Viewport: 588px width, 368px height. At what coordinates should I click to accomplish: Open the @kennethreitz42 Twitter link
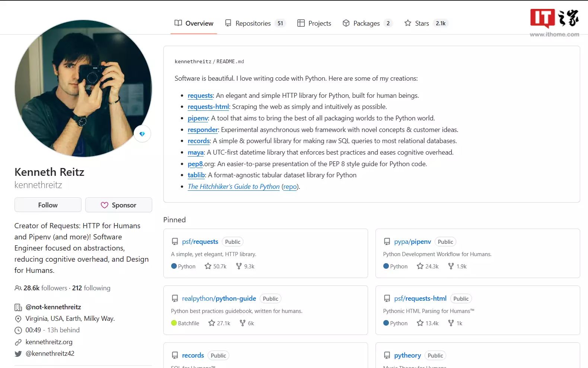[50, 354]
